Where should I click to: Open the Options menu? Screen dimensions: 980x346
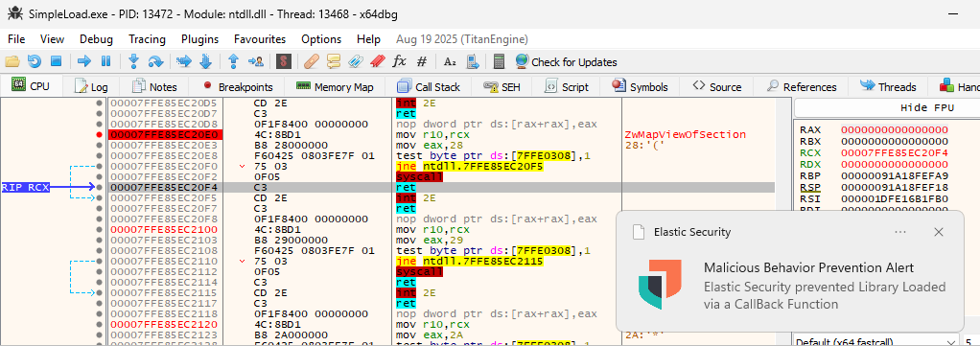tap(321, 39)
